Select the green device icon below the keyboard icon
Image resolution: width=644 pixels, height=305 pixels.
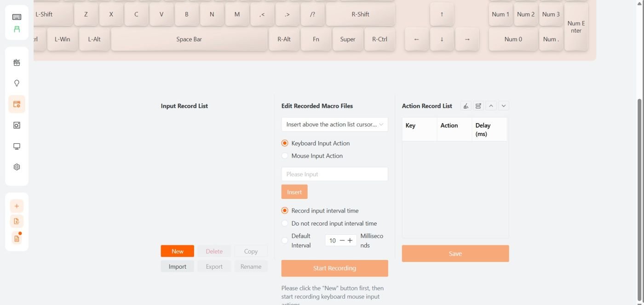tap(17, 29)
